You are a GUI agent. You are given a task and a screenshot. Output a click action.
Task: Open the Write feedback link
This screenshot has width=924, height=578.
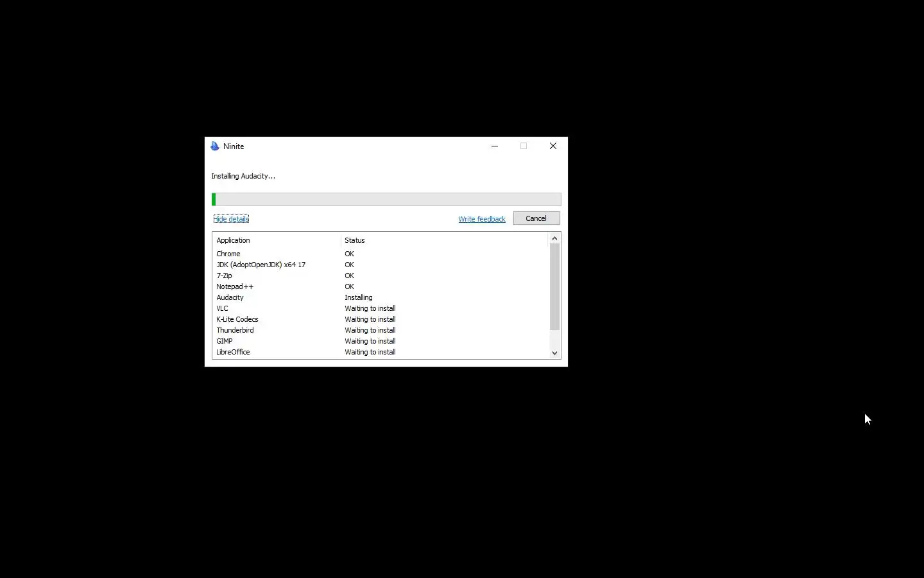(x=482, y=219)
